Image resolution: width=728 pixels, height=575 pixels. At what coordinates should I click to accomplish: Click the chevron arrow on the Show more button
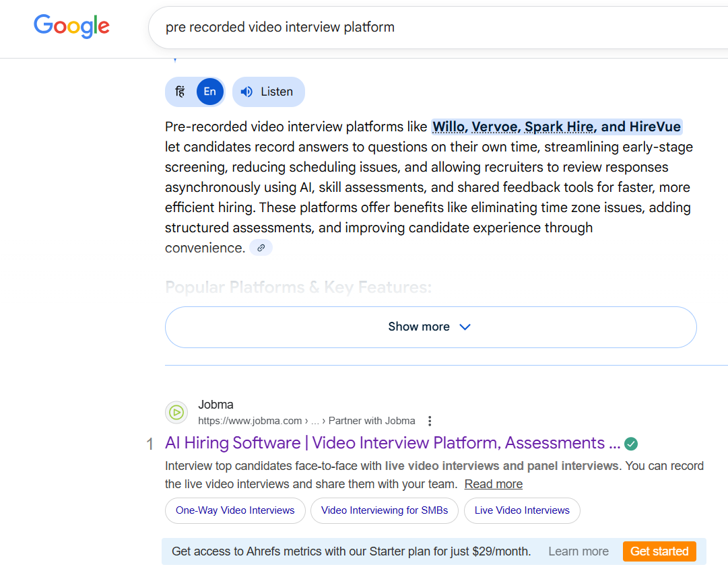(x=465, y=327)
